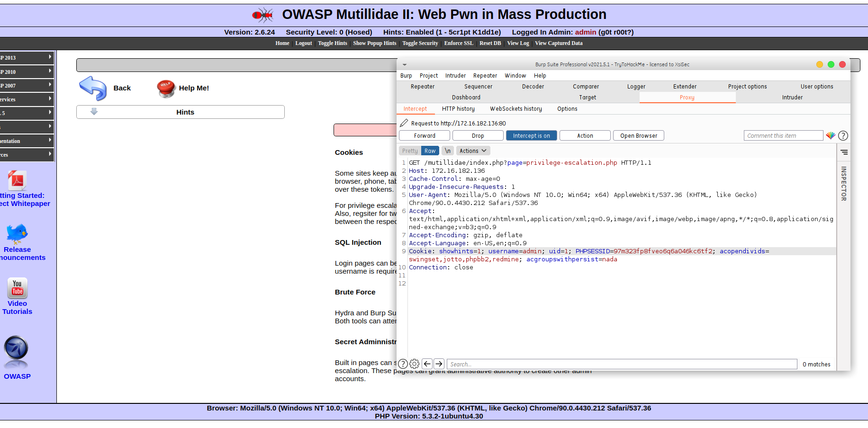Open the User options tab
This screenshot has height=428, width=868.
click(817, 87)
